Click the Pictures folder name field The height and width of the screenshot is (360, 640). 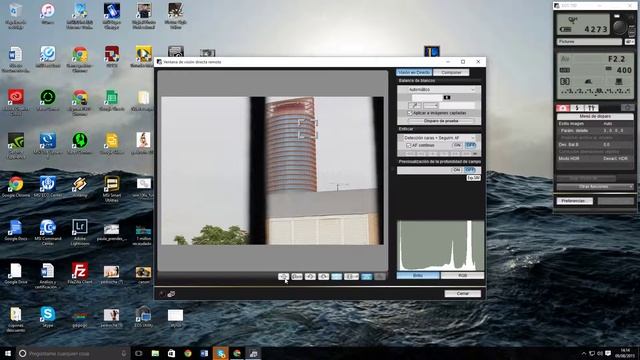click(589, 42)
